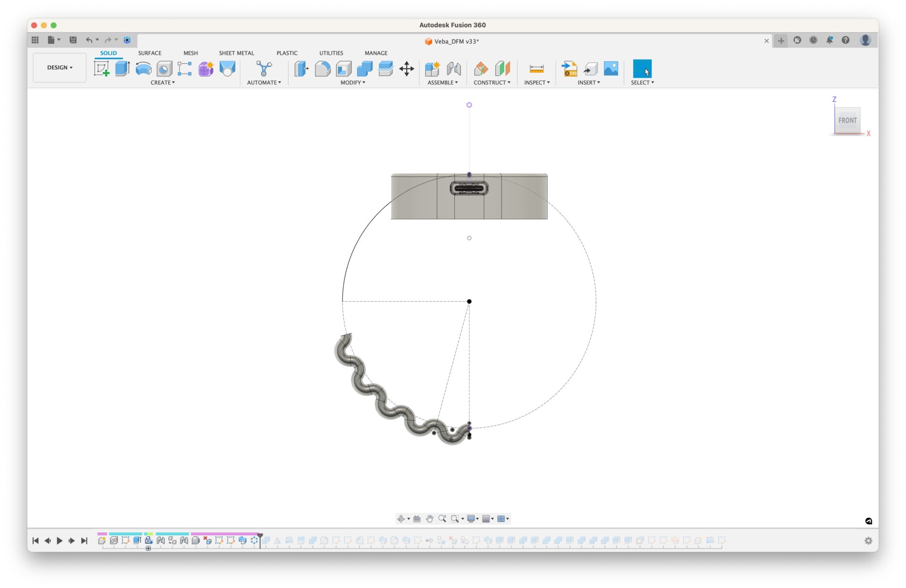The image size is (906, 588).
Task: Select the Press Pull tool
Action: 301,68
